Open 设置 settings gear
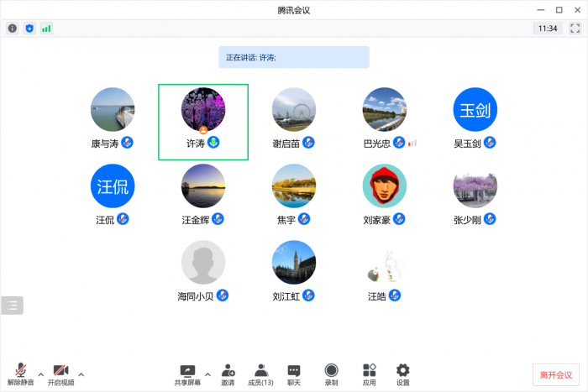Image resolution: width=588 pixels, height=392 pixels. (402, 374)
